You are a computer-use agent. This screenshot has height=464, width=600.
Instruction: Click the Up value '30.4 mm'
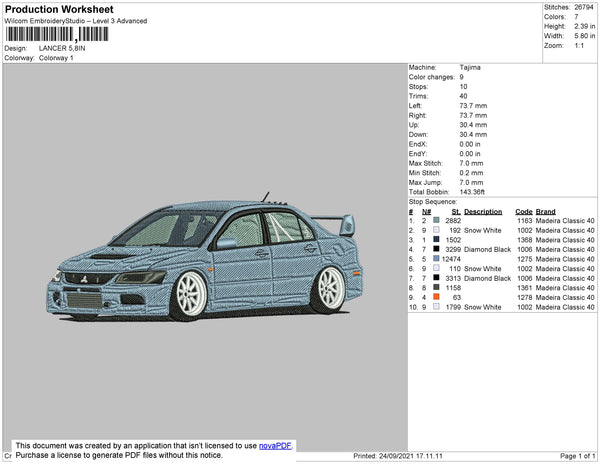click(473, 125)
